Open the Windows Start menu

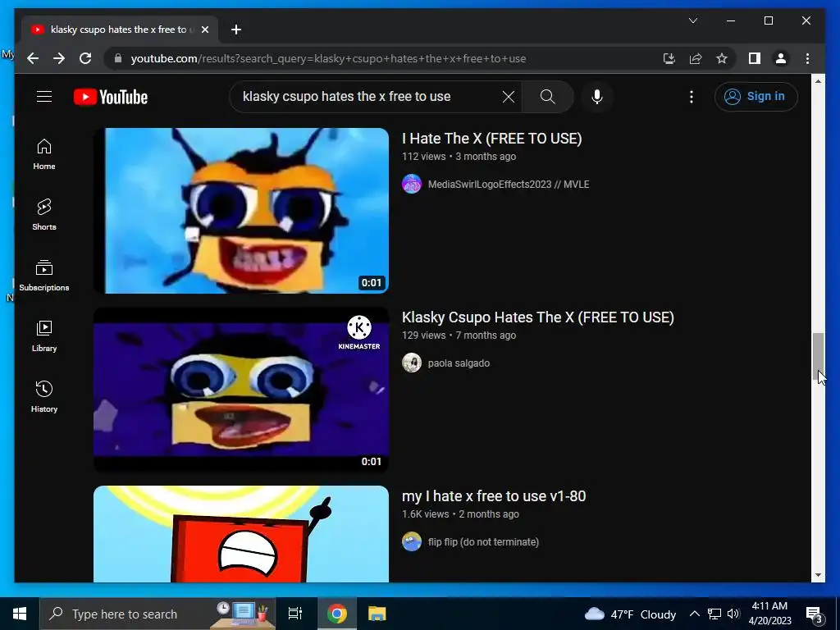point(20,614)
